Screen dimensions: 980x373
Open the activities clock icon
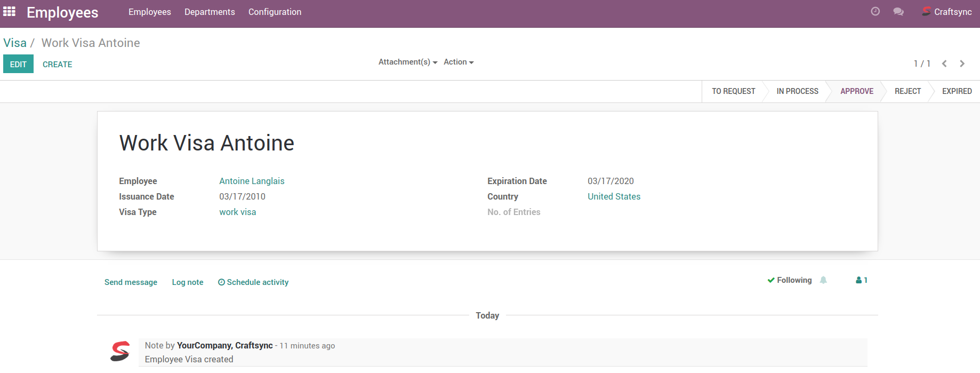click(875, 11)
